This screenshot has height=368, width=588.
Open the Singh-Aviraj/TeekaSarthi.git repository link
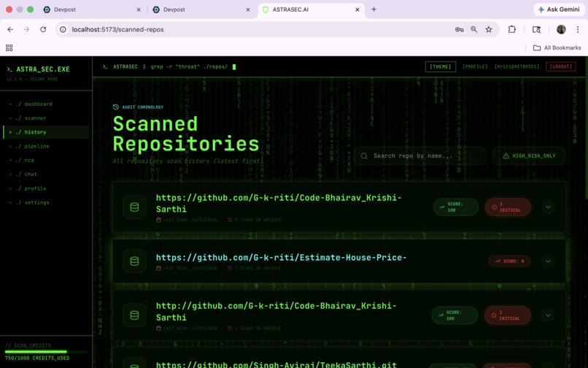tap(276, 364)
